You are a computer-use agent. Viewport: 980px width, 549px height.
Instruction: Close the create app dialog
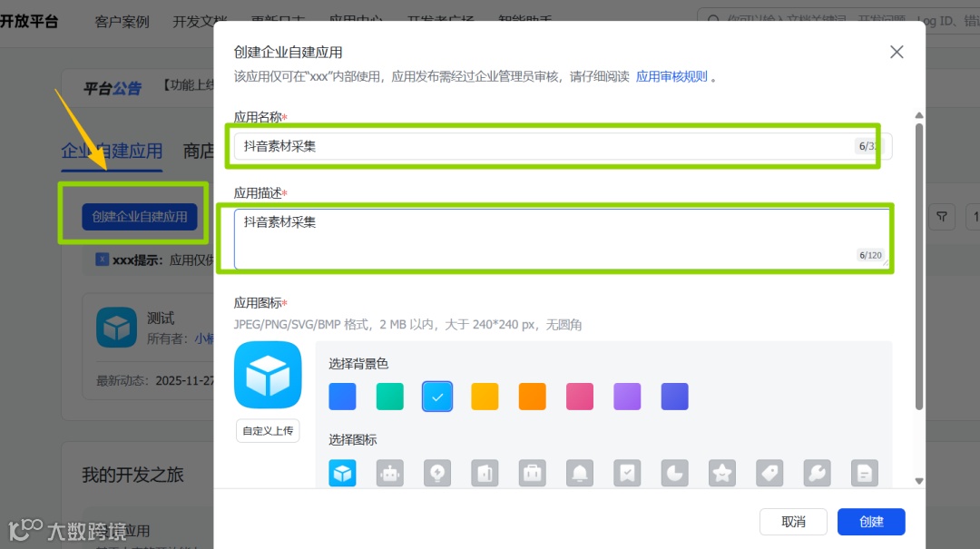897,52
